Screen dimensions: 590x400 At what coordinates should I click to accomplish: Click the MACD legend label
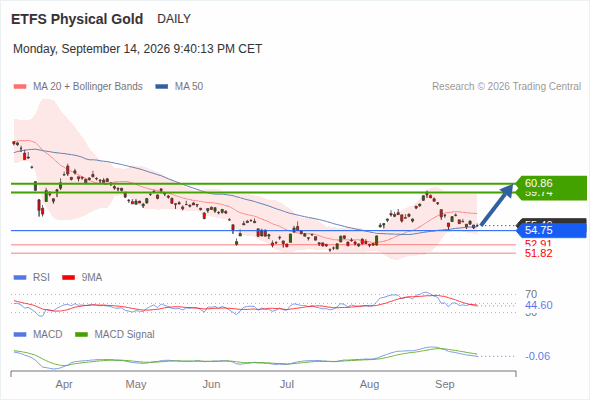48,335
